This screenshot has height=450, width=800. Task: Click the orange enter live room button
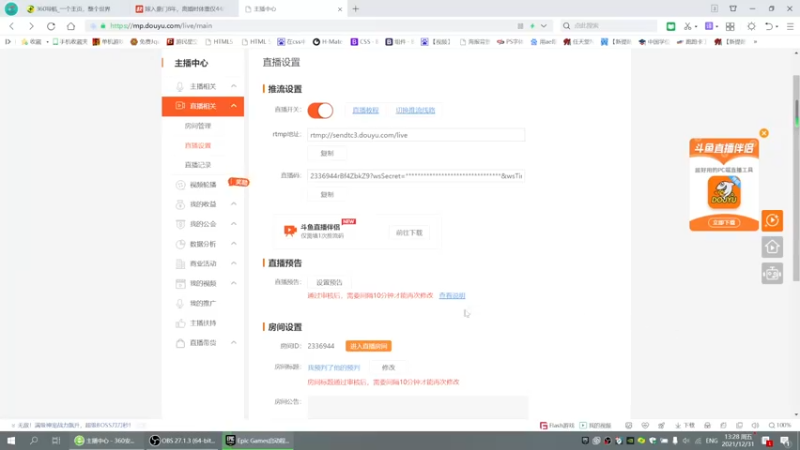(368, 346)
